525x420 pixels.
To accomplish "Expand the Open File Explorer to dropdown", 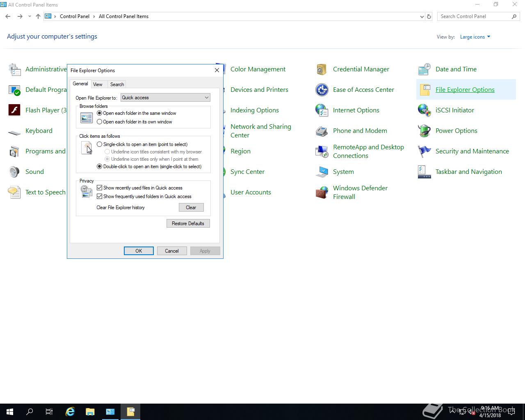I will coord(165,98).
